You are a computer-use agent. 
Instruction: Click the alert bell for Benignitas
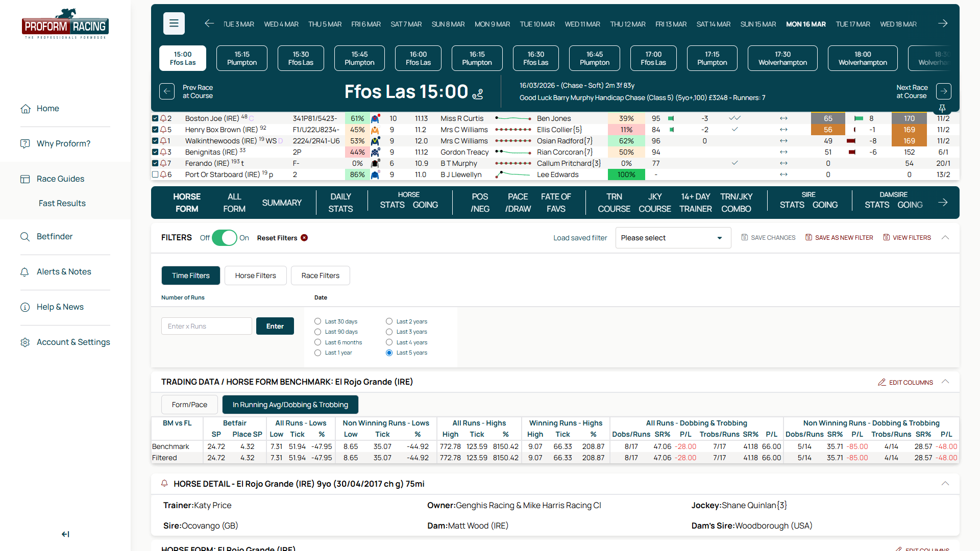(163, 152)
